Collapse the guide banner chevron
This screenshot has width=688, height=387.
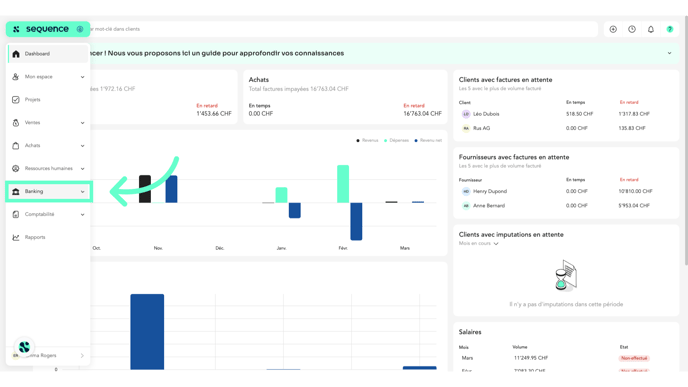coord(670,53)
